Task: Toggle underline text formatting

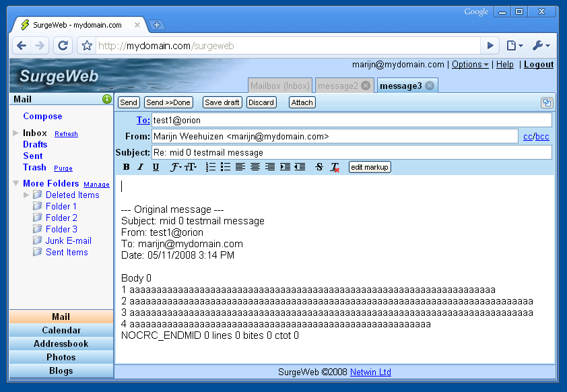Action: (156, 167)
